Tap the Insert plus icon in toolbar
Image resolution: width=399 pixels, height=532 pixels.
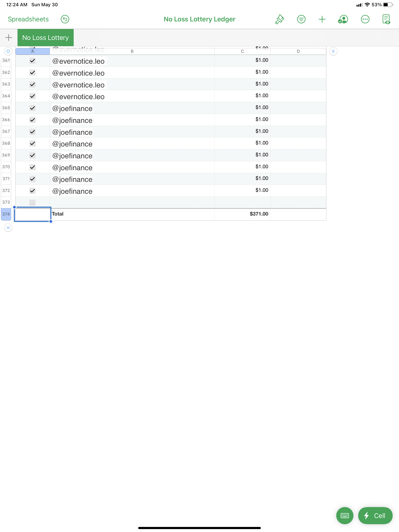(322, 19)
